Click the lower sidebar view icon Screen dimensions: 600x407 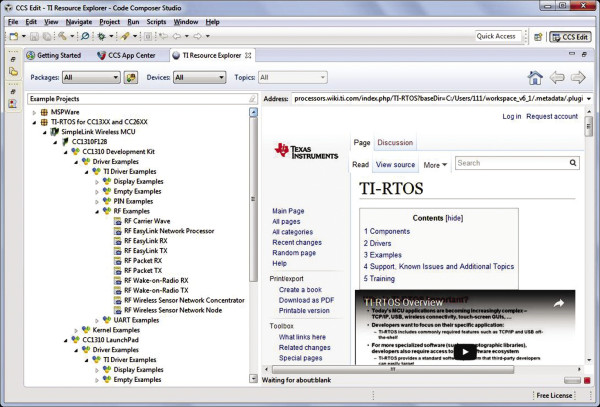(13, 104)
